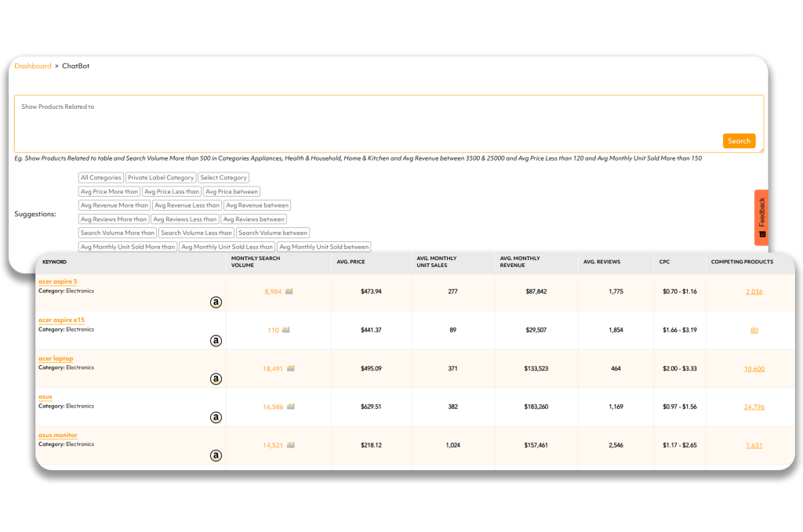Open asus monitor keyword link
This screenshot has width=803, height=532.
[x=58, y=435]
